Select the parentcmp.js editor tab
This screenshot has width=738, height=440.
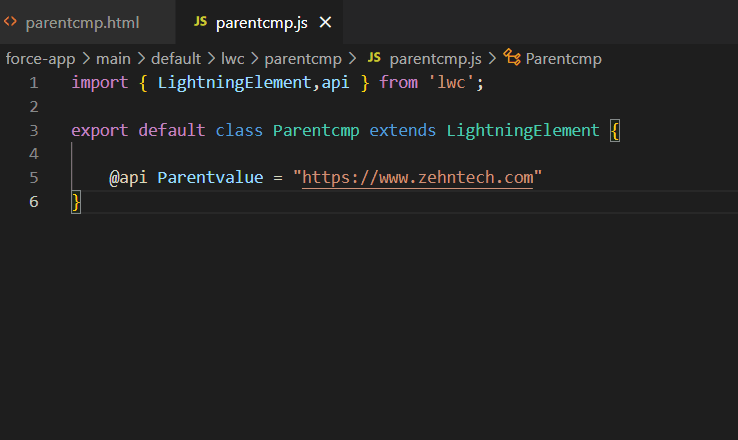point(261,22)
